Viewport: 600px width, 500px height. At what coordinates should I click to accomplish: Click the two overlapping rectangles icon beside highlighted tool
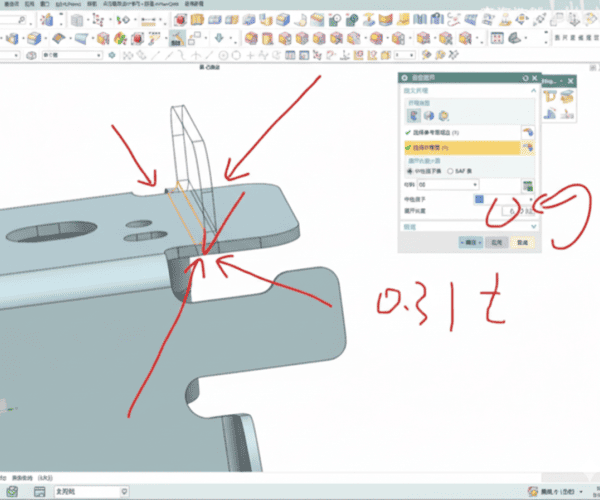194,38
